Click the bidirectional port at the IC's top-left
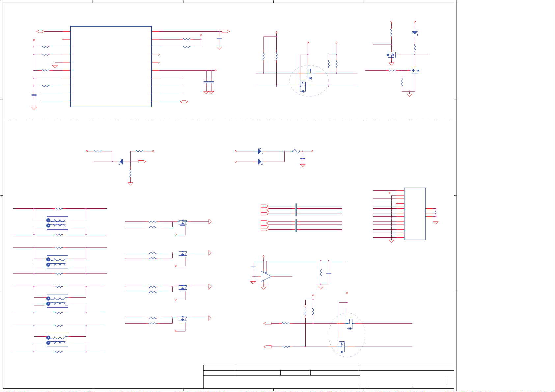 pos(41,31)
